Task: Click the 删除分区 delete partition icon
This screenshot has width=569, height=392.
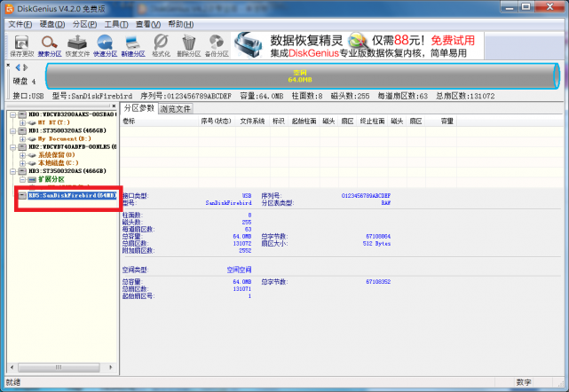Action: [189, 46]
